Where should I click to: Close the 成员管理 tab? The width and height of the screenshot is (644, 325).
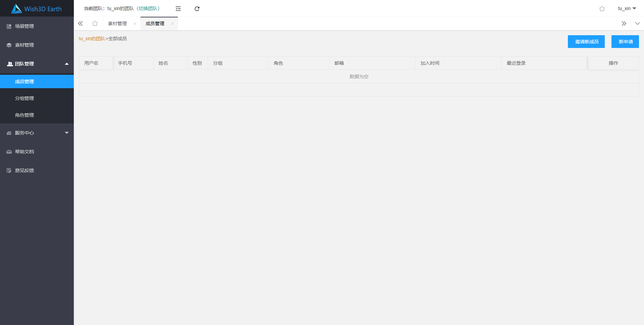(172, 23)
